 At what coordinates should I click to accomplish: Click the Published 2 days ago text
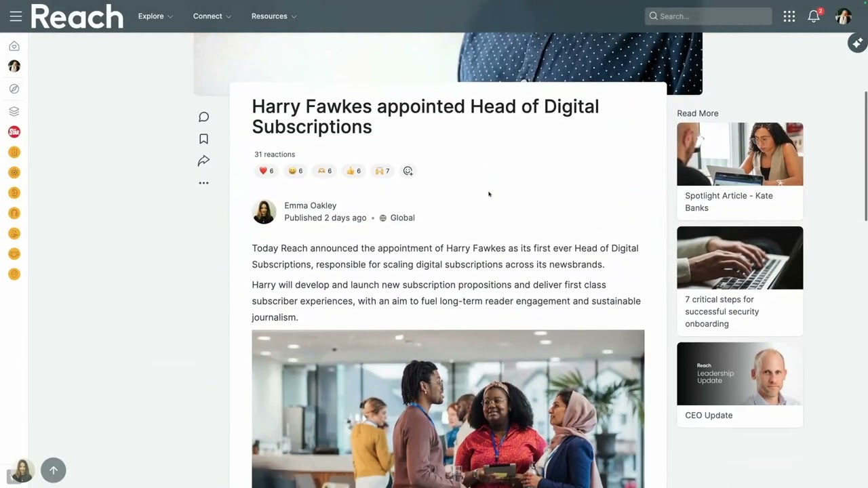(x=325, y=218)
